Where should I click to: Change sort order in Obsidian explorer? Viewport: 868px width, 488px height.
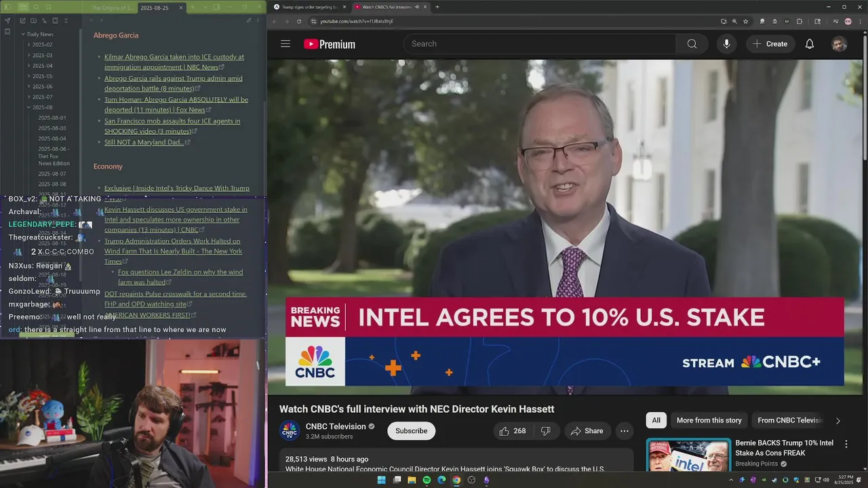tap(45, 21)
